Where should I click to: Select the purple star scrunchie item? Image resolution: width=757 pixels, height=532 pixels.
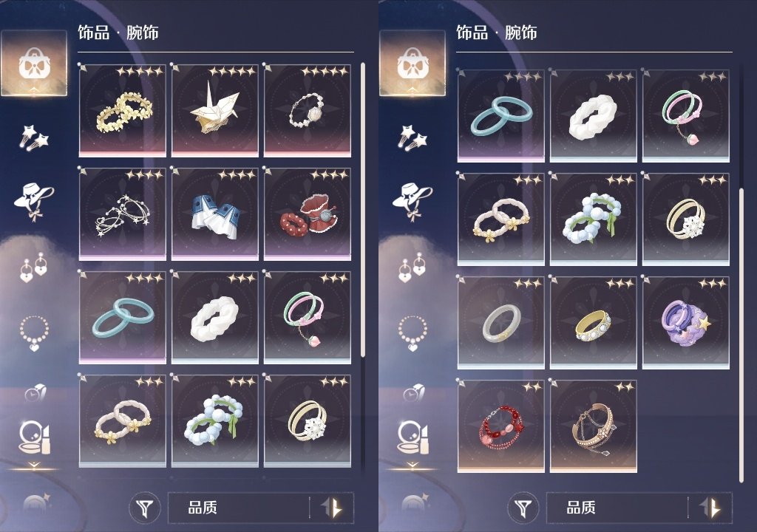686,322
